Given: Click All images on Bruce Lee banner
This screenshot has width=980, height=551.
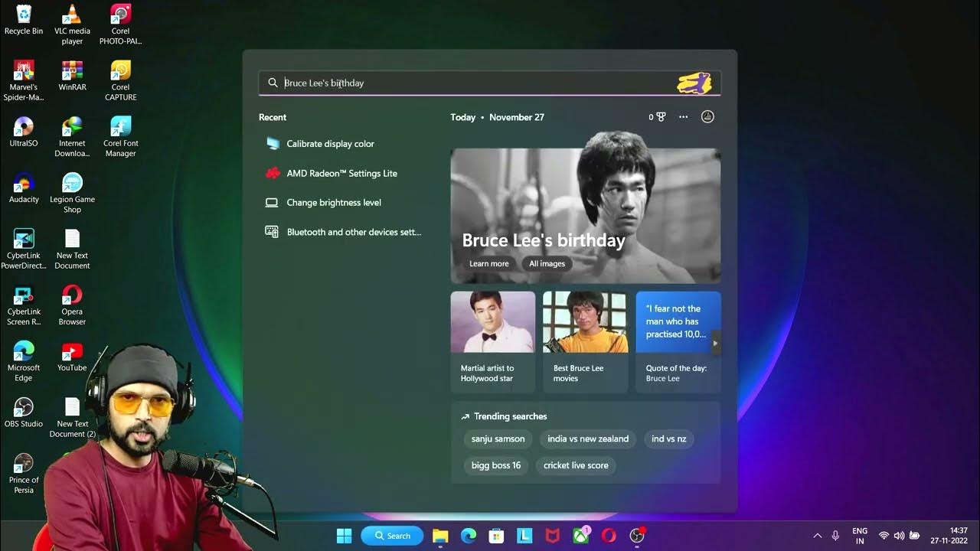Looking at the screenshot, I should pos(547,263).
